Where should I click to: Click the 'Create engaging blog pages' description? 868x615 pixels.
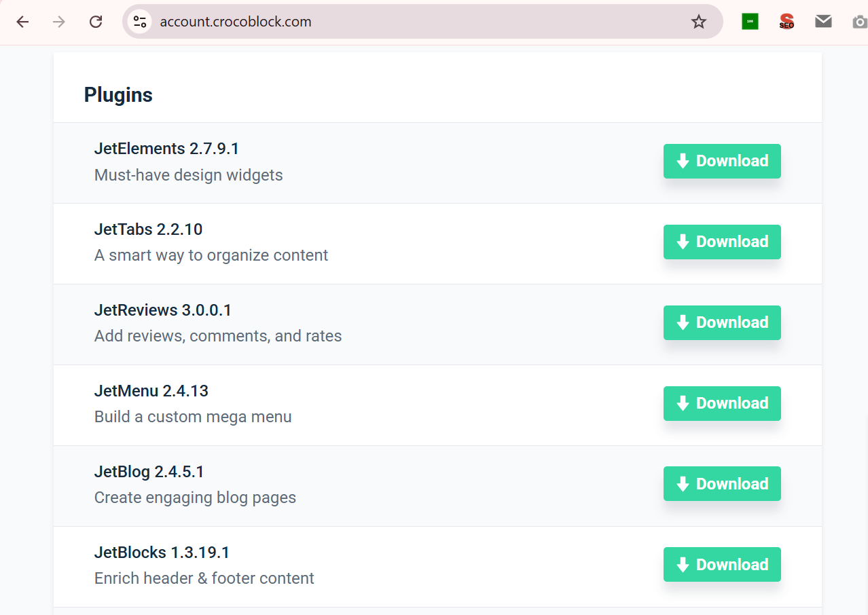coord(195,498)
